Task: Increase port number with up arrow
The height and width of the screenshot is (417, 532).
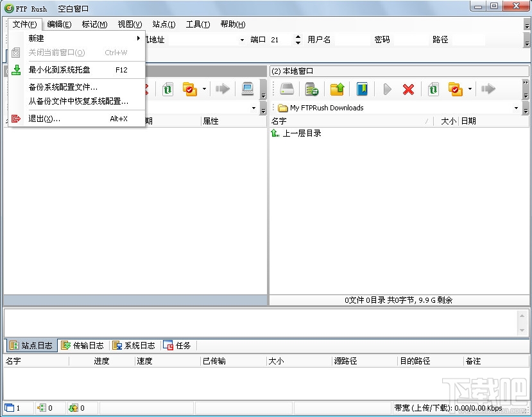Action: coord(298,37)
